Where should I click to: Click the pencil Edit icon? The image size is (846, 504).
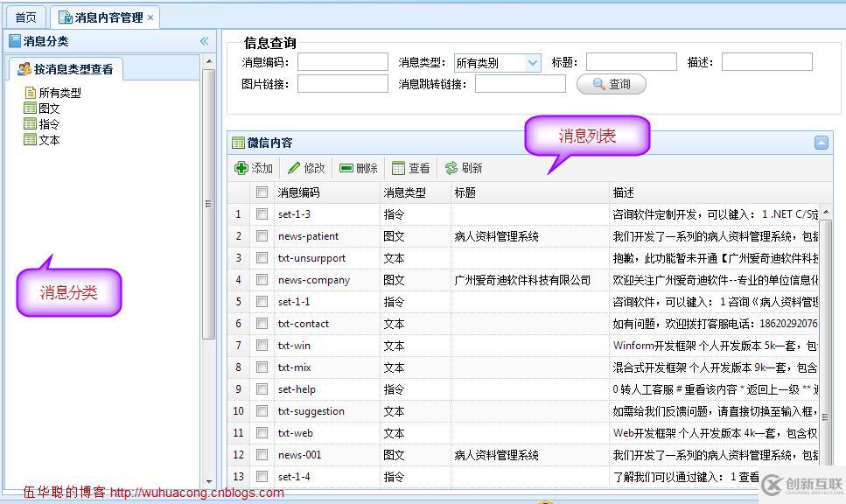pos(294,168)
